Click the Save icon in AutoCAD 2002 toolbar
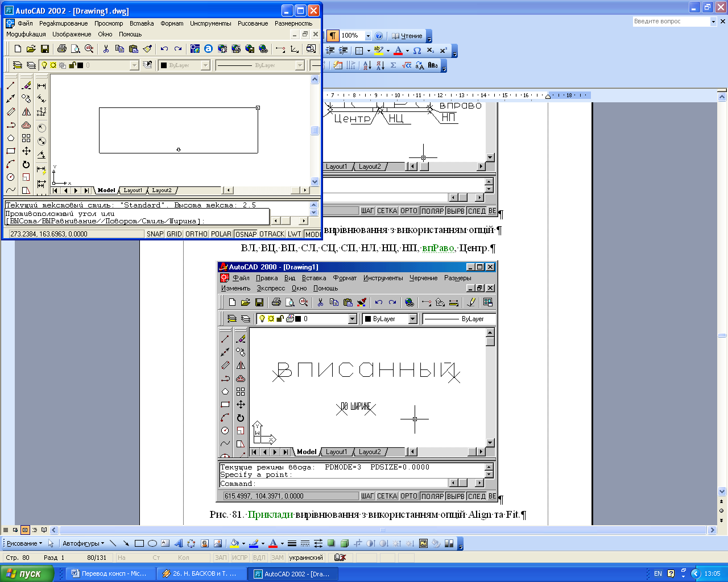This screenshot has height=582, width=728. pyautogui.click(x=45, y=49)
